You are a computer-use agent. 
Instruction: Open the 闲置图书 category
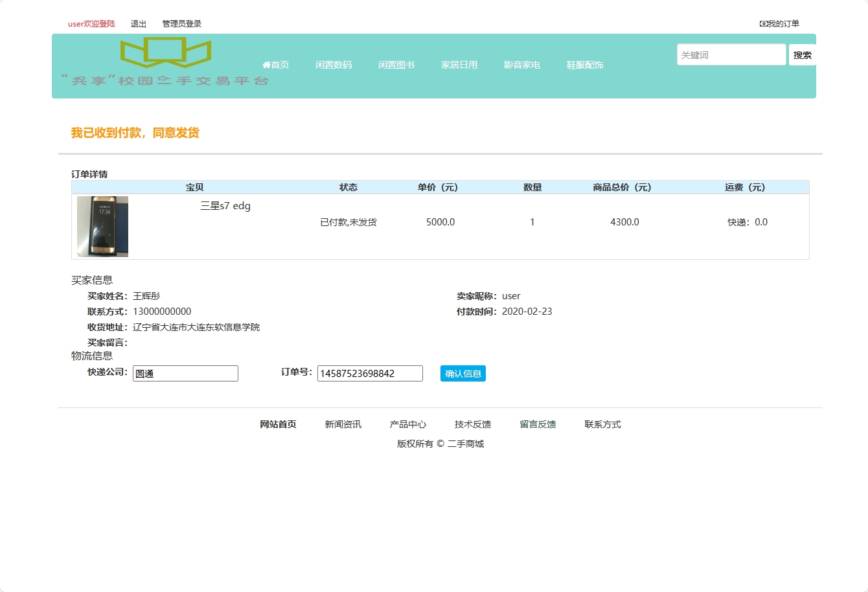click(x=396, y=64)
